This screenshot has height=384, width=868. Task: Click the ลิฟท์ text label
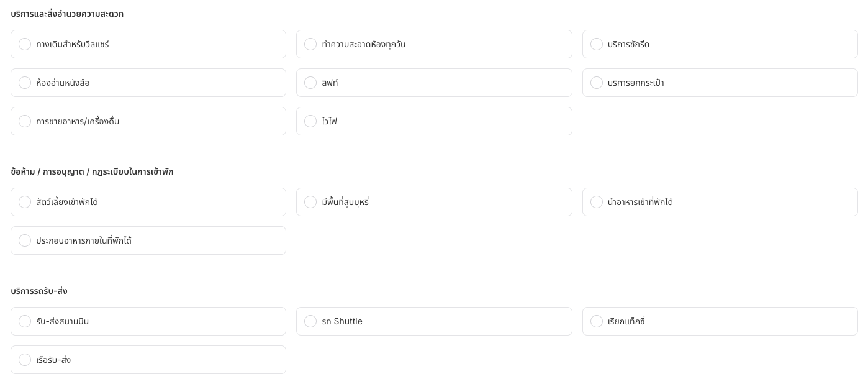330,83
